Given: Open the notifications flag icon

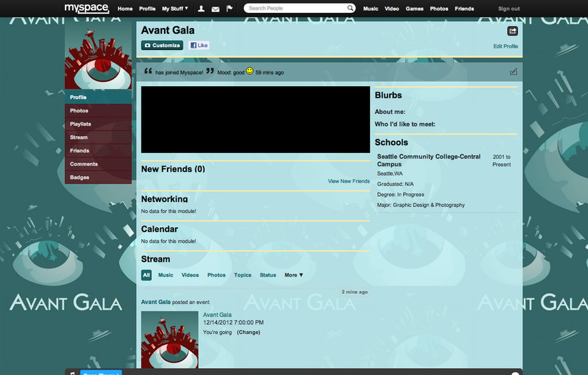Looking at the screenshot, I should tap(230, 9).
